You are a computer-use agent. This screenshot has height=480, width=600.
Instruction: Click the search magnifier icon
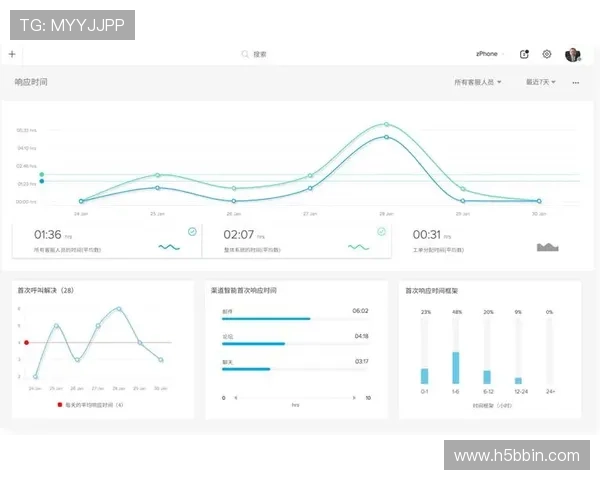pos(245,54)
